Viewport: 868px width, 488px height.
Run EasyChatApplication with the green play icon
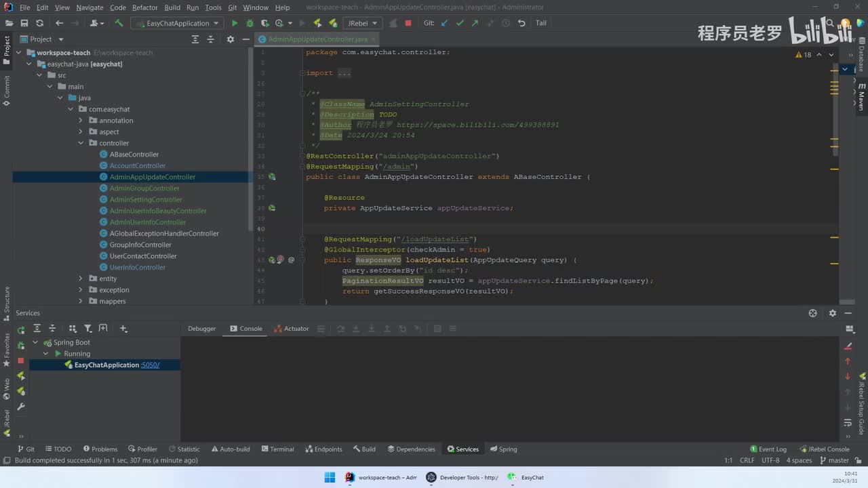(x=235, y=23)
